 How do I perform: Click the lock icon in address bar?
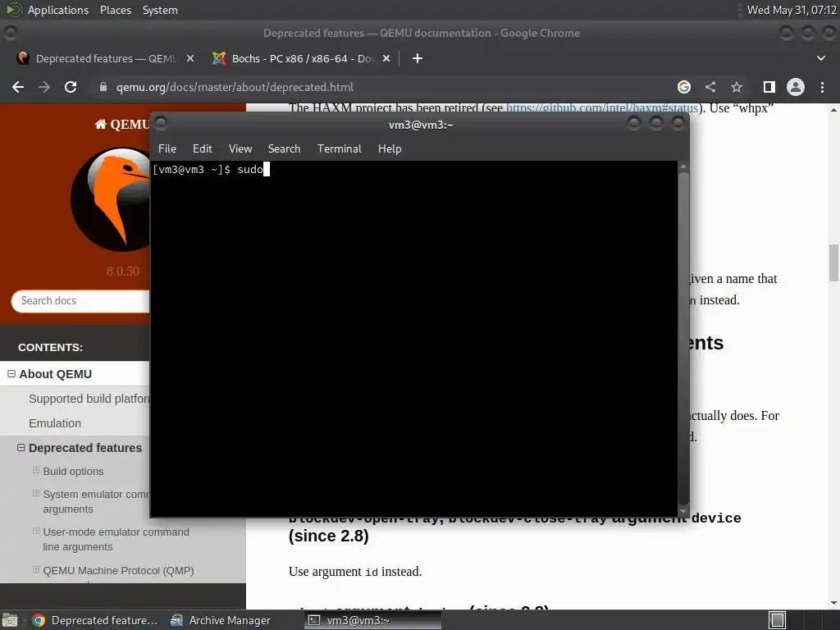tap(103, 87)
